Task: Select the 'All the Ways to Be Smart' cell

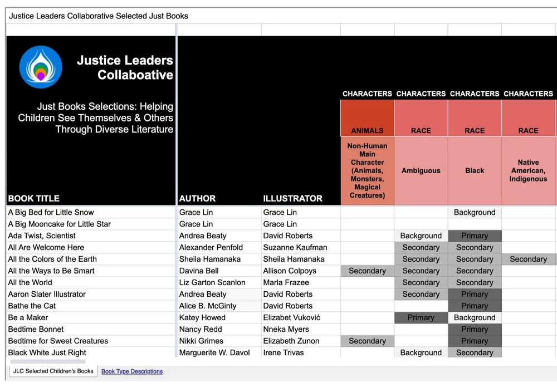Action: pos(91,271)
